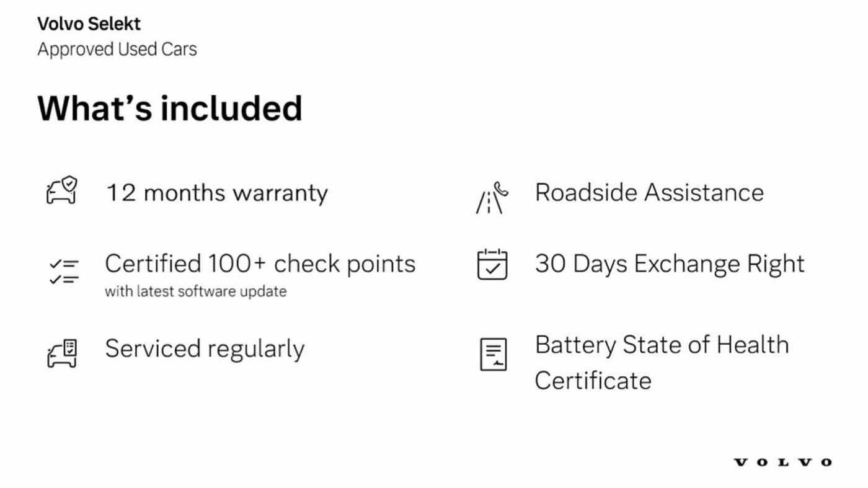Click the words "check points"
Image resolution: width=868 pixels, height=488 pixels.
(345, 264)
